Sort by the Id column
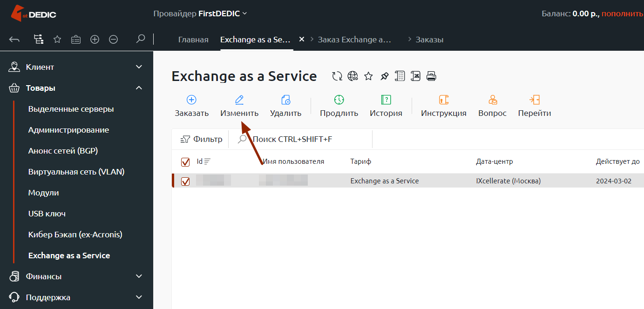This screenshot has width=644, height=309. coord(203,161)
